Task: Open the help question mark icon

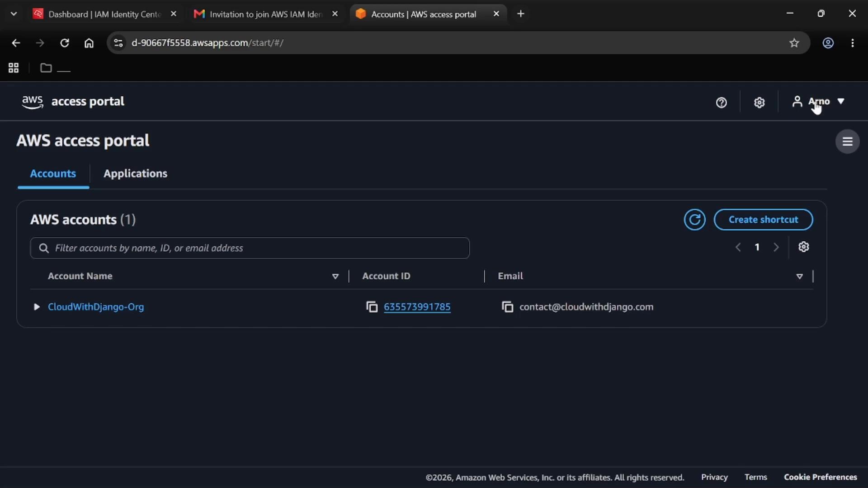Action: pyautogui.click(x=721, y=102)
